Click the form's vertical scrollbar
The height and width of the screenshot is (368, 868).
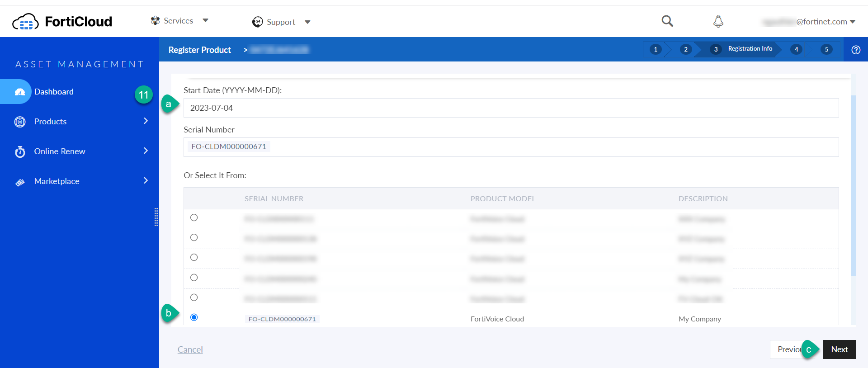[854, 185]
